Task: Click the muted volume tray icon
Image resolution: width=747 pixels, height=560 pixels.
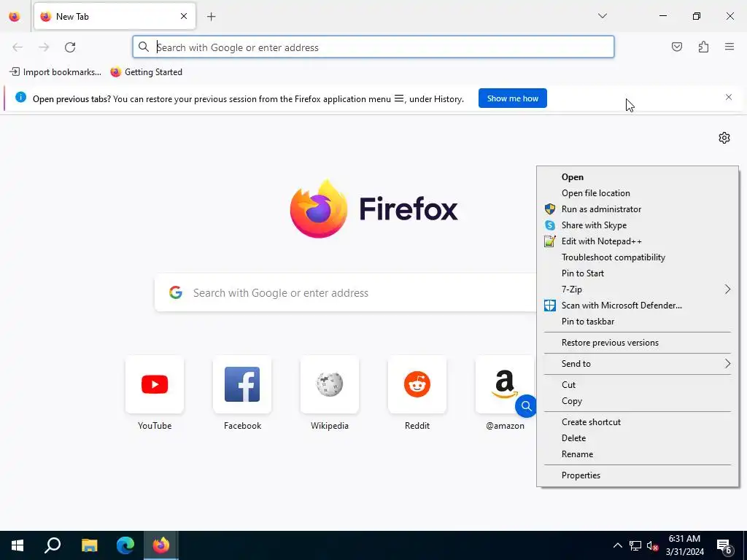Action: click(653, 545)
